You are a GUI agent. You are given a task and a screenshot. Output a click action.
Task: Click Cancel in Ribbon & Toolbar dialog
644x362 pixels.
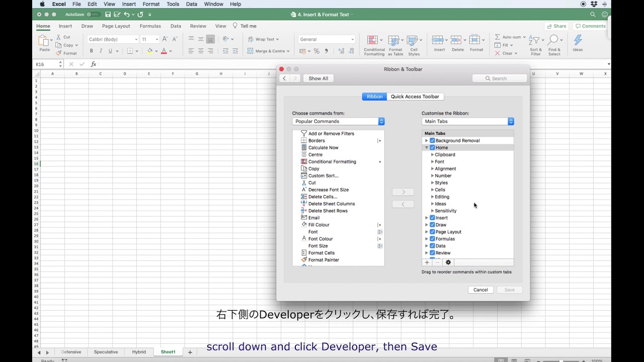click(480, 290)
